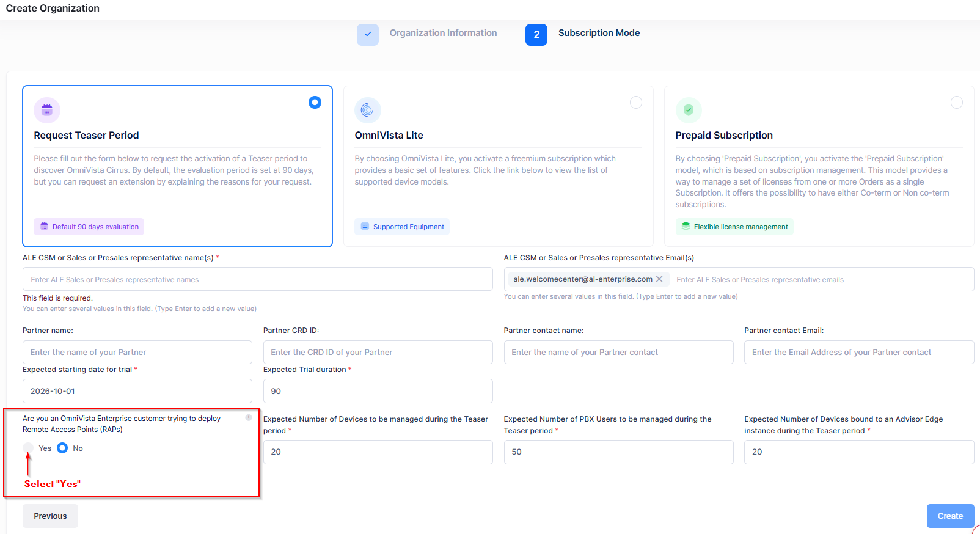Screen dimensions: 980x534
Task: Remove the ale.welcomecenter@al-enterprise.com email tag
Action: 659,279
